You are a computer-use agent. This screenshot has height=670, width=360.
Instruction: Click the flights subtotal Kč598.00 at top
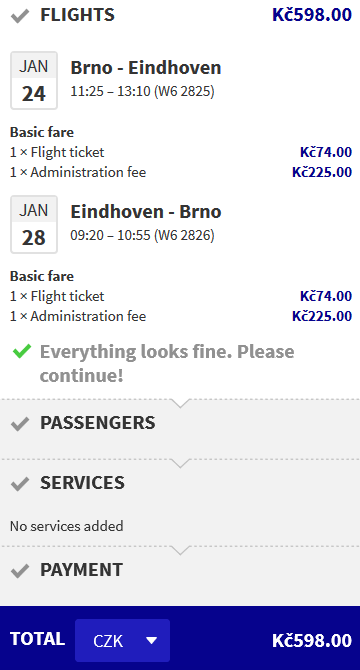(x=312, y=15)
